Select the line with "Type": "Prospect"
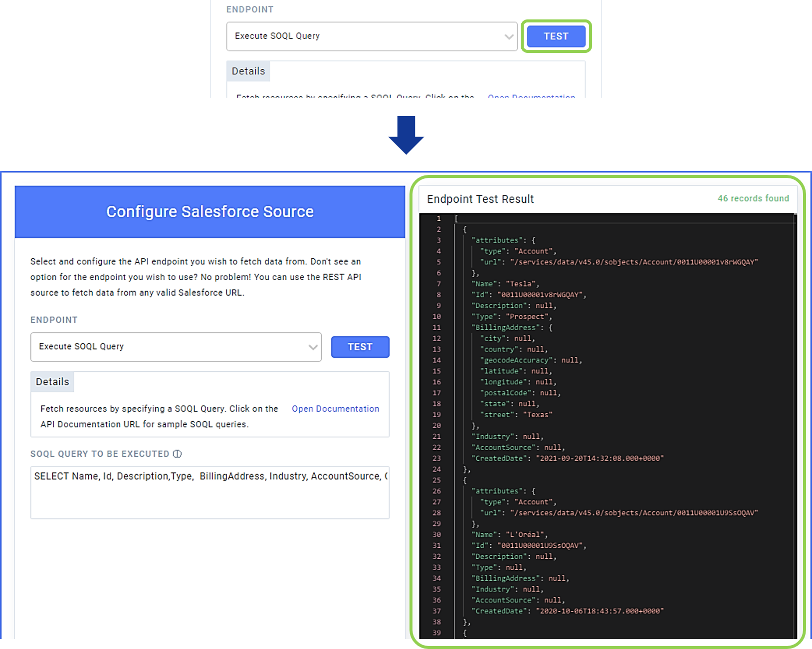The width and height of the screenshot is (812, 649). [511, 317]
